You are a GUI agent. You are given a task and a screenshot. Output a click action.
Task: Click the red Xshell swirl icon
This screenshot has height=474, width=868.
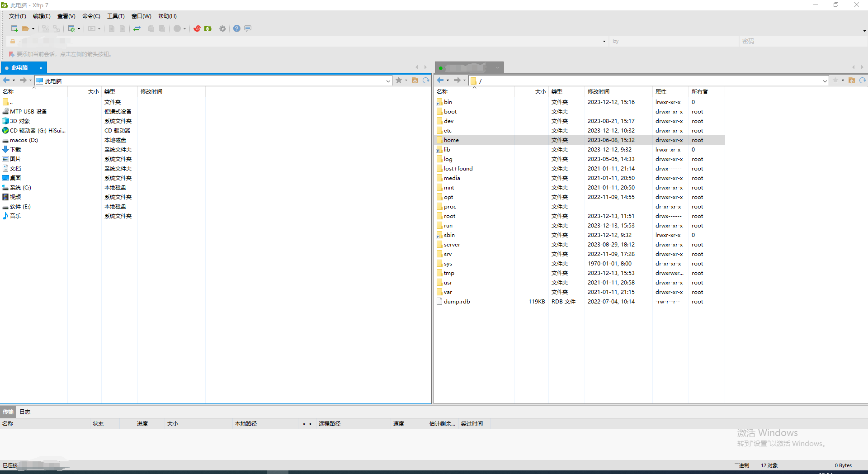(197, 28)
